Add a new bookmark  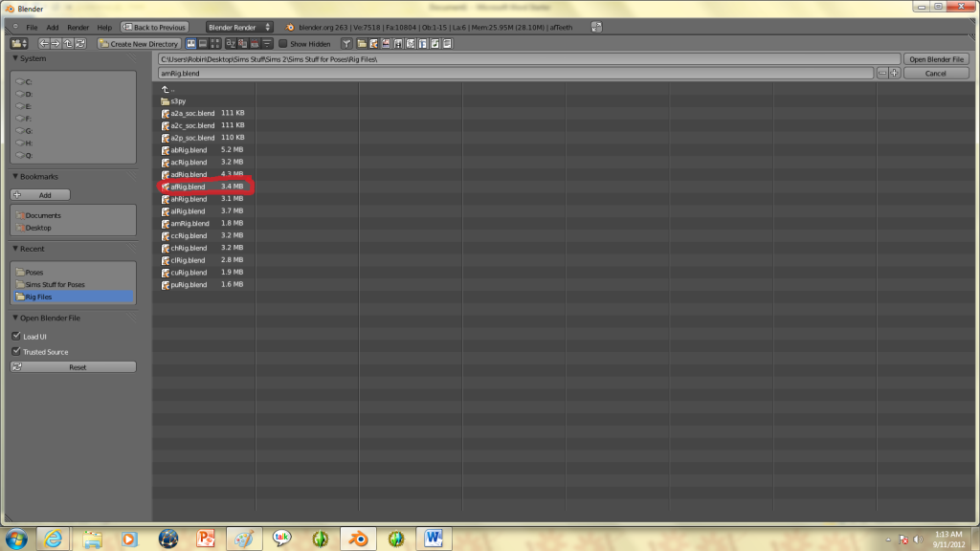coord(40,195)
